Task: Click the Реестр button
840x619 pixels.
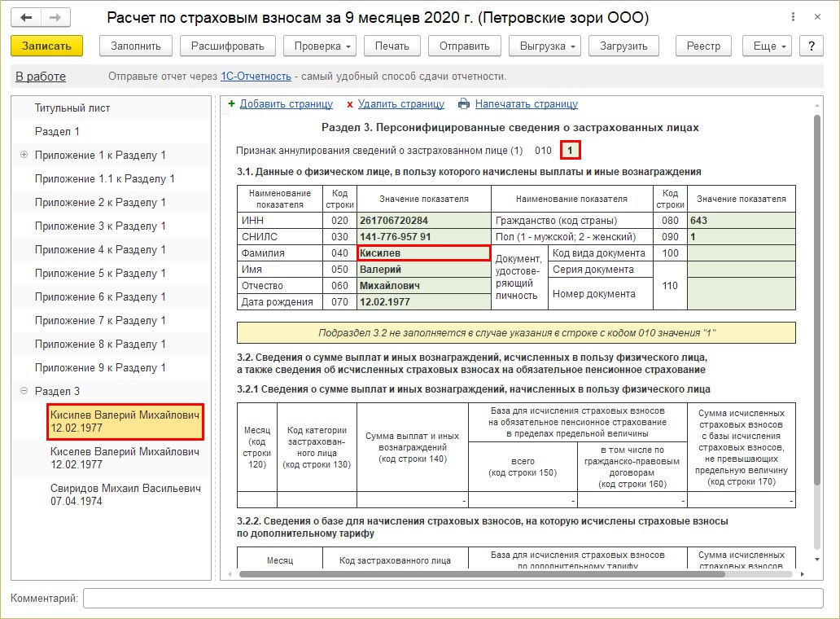Action: 703,46
